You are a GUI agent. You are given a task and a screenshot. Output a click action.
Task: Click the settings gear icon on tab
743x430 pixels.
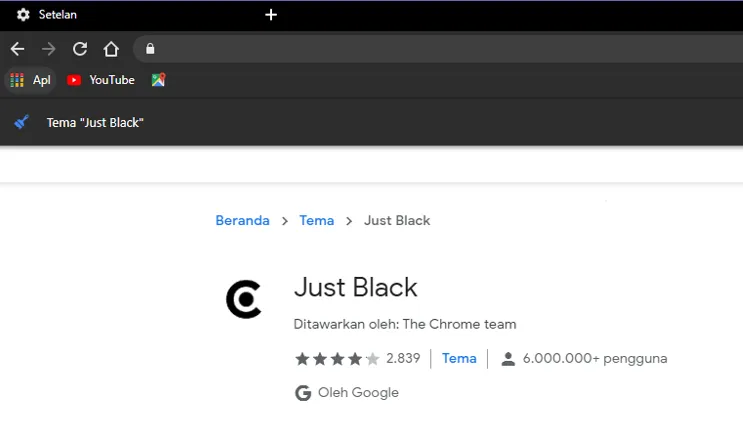point(23,15)
